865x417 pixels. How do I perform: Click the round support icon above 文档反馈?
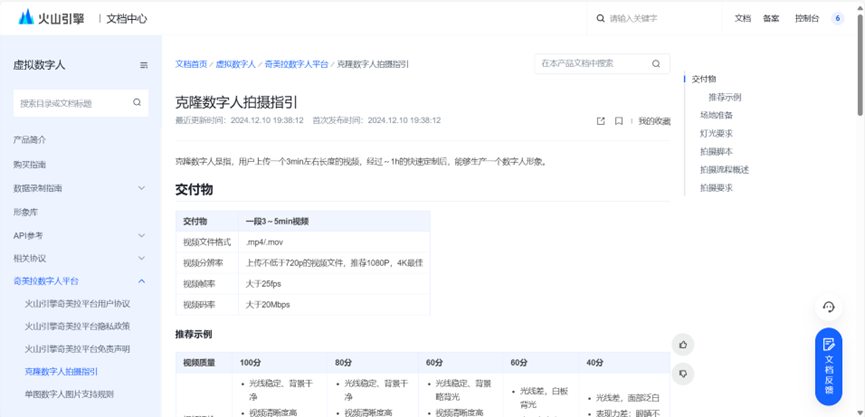coord(828,307)
